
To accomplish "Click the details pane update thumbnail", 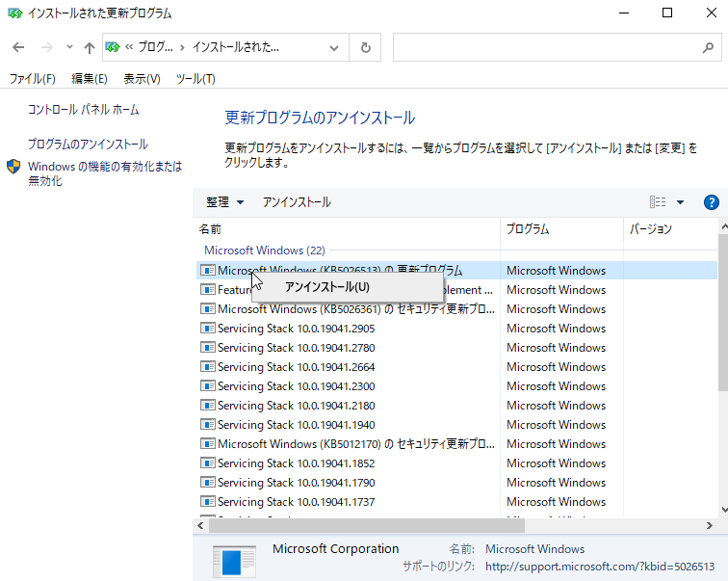I will point(234,562).
